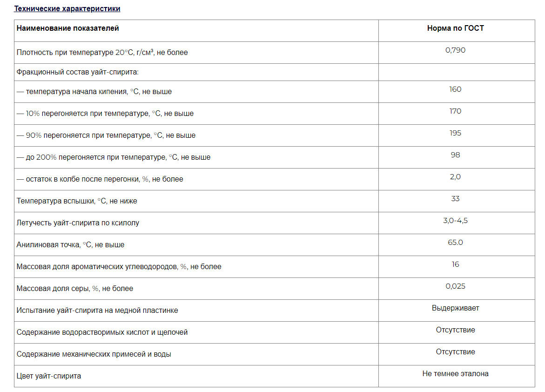The width and height of the screenshot is (545, 392).
Task: Click the Анилиновая точка row label
Action: (x=71, y=245)
